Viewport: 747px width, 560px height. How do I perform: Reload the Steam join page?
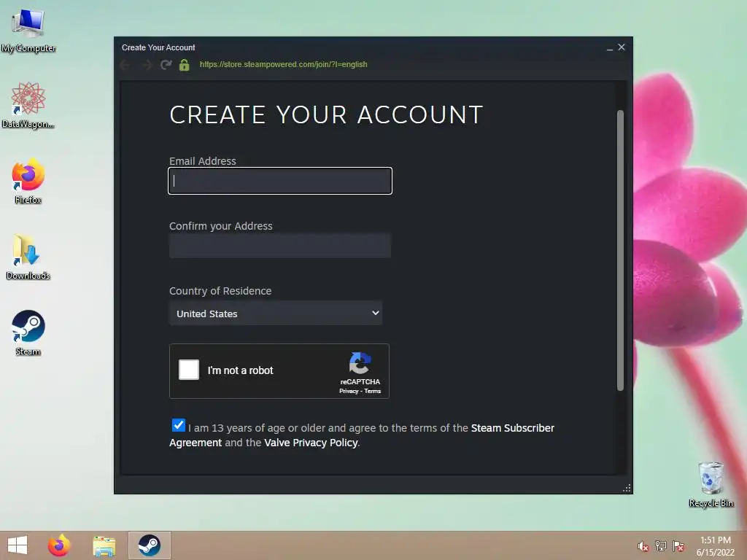pos(166,65)
